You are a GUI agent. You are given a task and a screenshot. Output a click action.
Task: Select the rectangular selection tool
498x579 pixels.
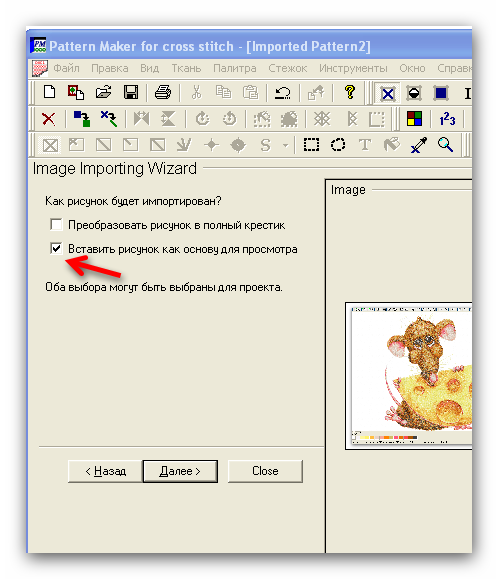click(x=311, y=145)
